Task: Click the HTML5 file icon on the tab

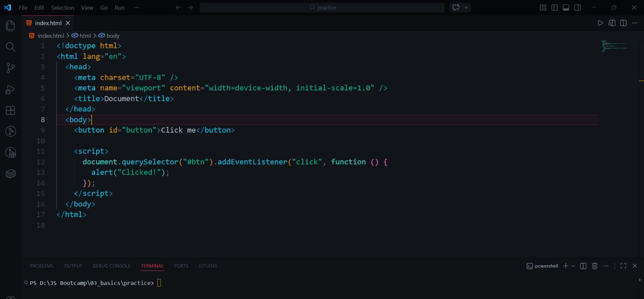Action: coord(28,23)
